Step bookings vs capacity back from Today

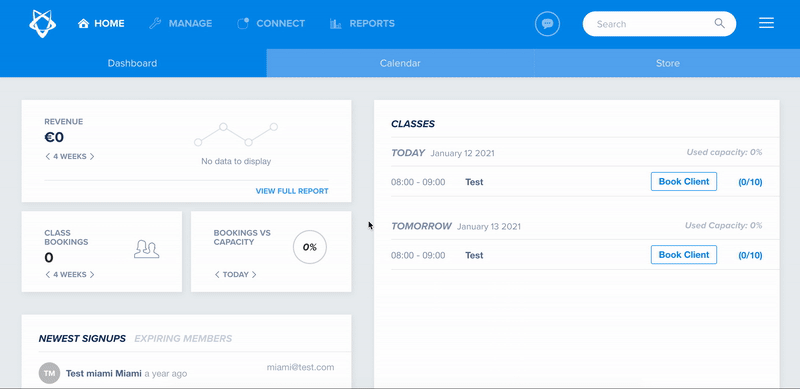(x=217, y=275)
